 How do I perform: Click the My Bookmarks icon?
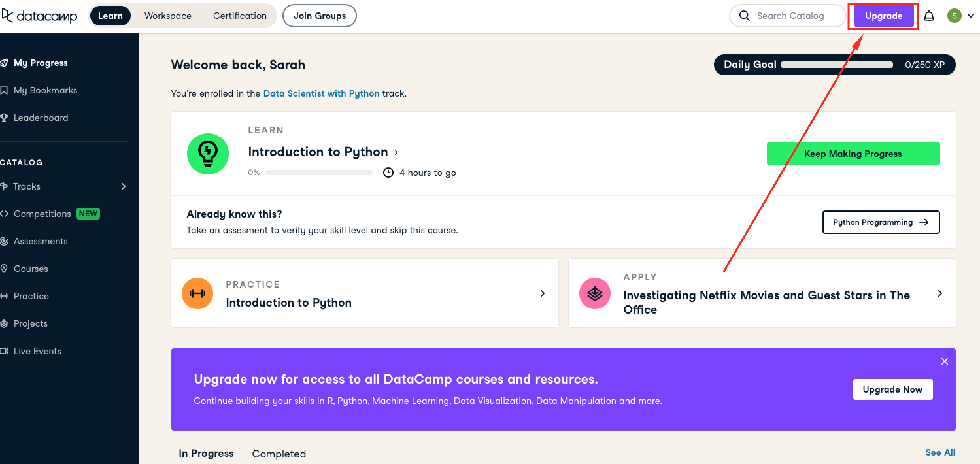coord(4,90)
